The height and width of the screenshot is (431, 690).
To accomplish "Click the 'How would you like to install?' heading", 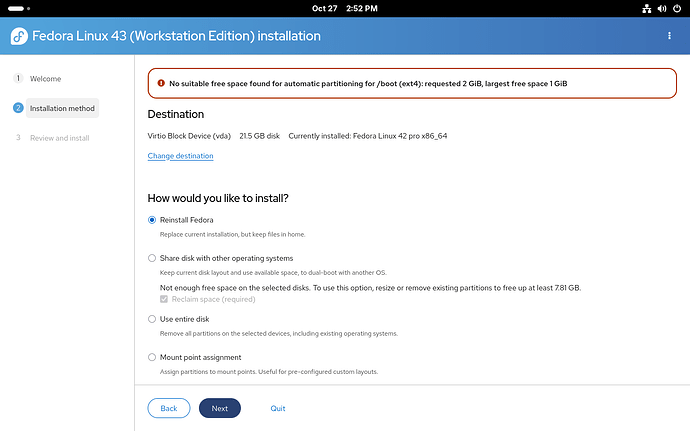I will (218, 198).
